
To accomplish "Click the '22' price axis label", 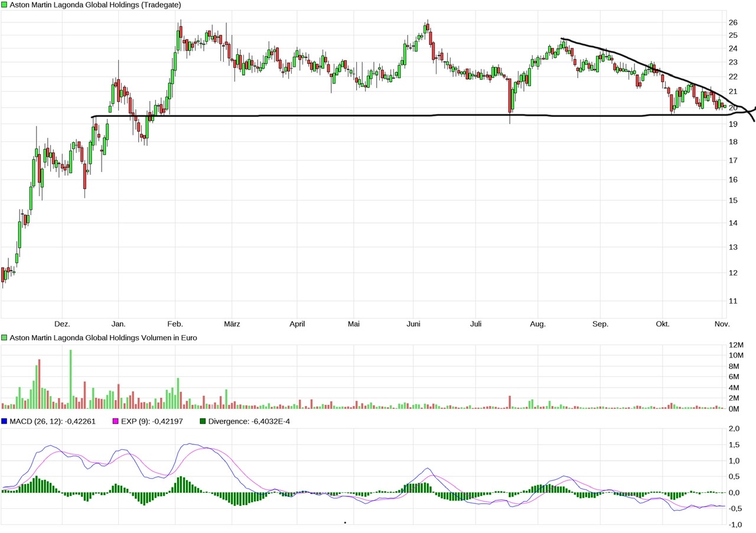I will coord(733,77).
